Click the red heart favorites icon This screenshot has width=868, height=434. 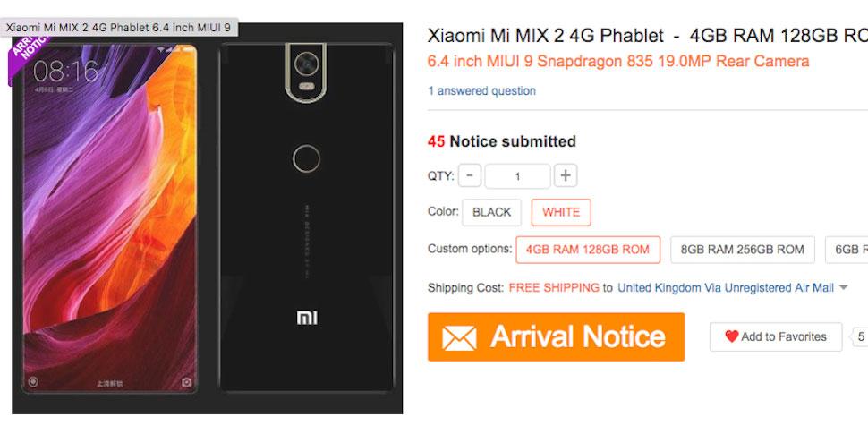point(732,336)
